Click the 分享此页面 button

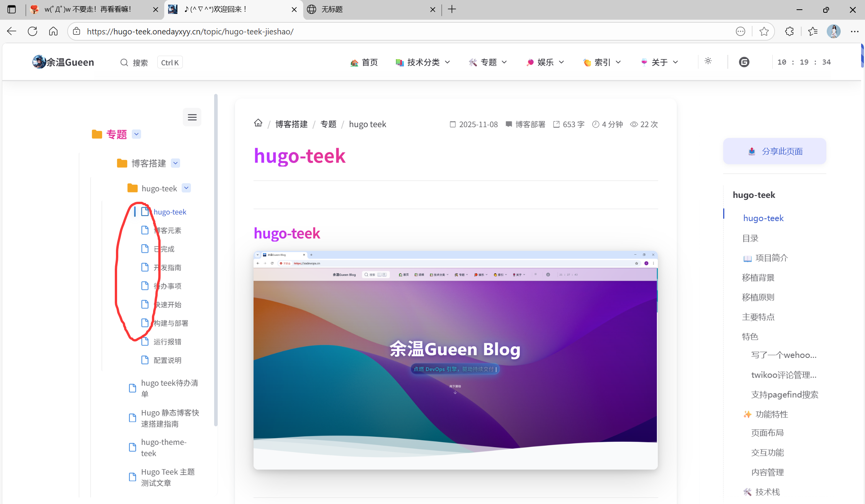point(775,151)
